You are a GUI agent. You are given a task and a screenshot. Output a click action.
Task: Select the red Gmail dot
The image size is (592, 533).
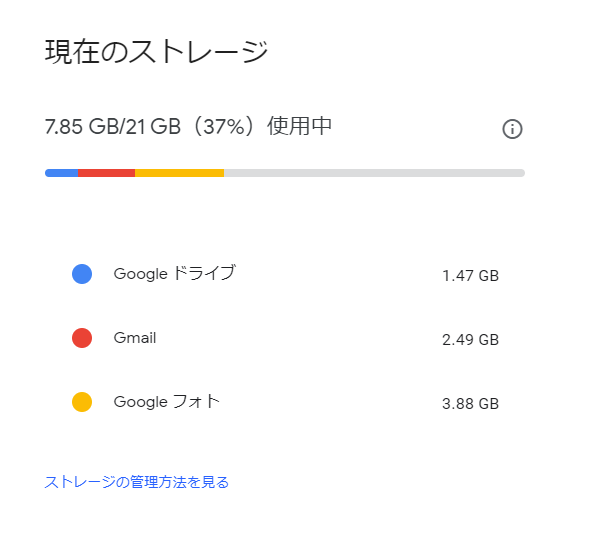tap(82, 338)
